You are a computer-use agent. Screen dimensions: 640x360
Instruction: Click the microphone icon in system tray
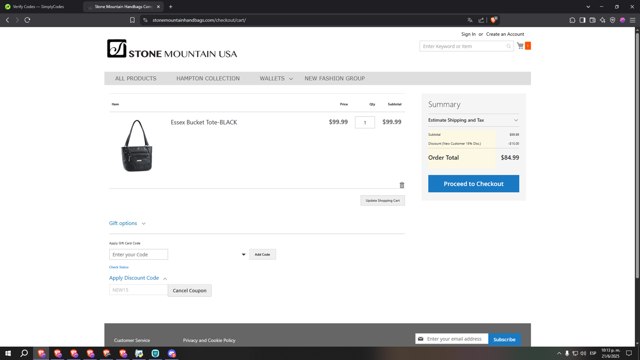[x=567, y=353]
